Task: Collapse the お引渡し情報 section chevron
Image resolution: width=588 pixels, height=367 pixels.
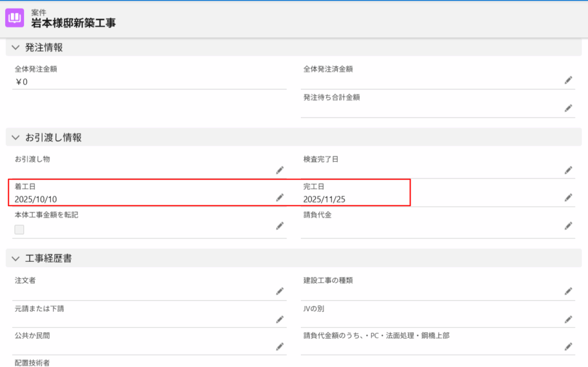Action: (x=16, y=137)
